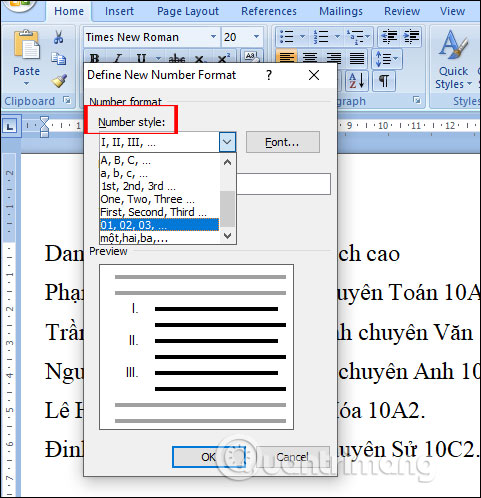Select '01, 02, 03, ...' style
The width and height of the screenshot is (481, 498).
159,225
